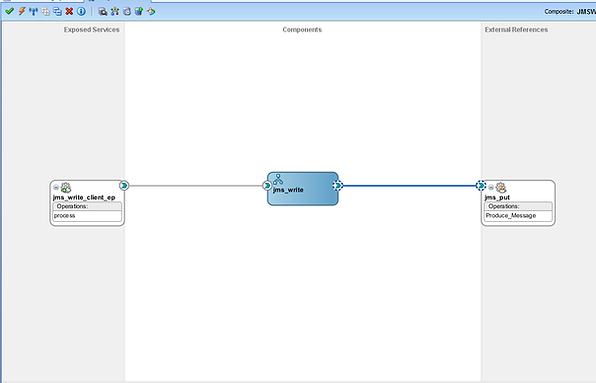This screenshot has width=596, height=383.
Task: Click the antenna signal toolbar icon
Action: point(33,11)
